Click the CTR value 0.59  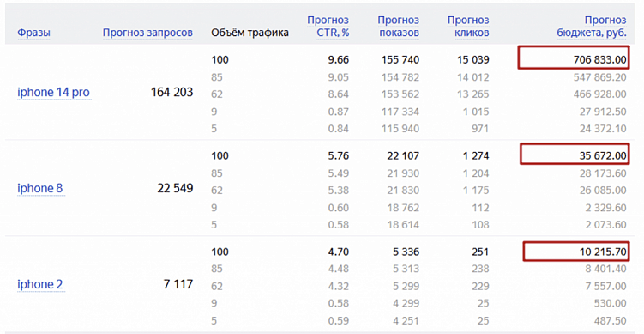coord(339,321)
